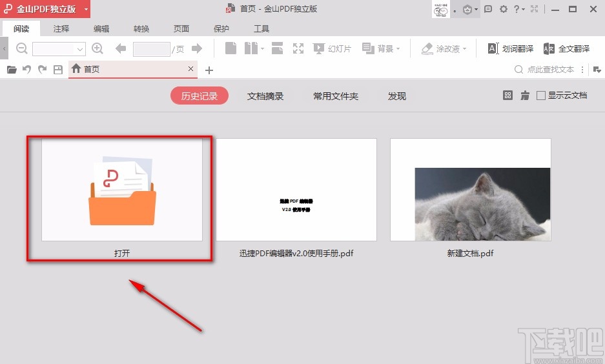Open the feedback message icon
605x364 pixels.
click(488, 8)
